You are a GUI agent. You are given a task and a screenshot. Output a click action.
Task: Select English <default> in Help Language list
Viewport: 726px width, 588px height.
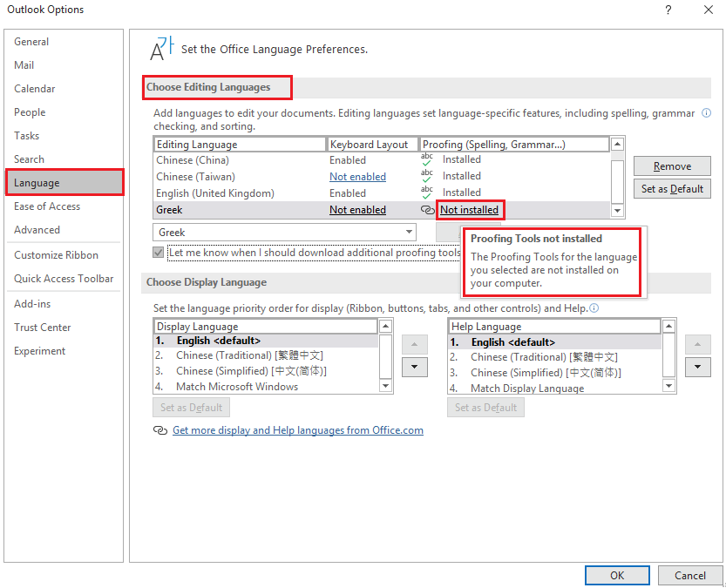(x=555, y=342)
